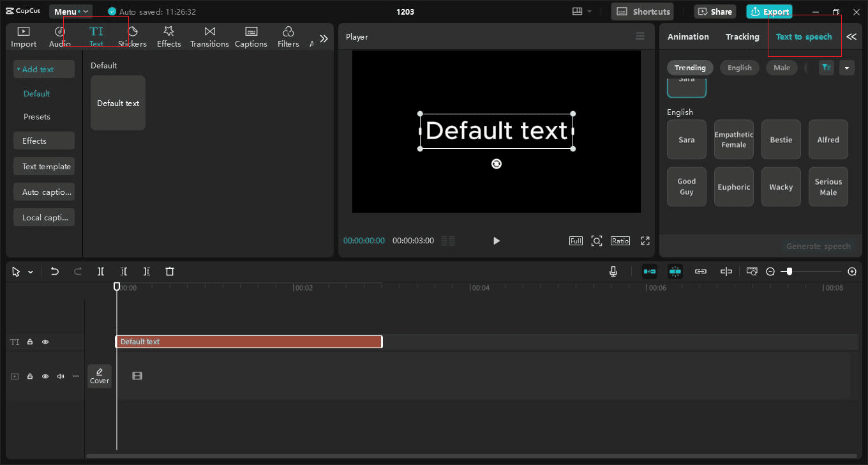Open Text template category
The image size is (868, 465).
[44, 166]
